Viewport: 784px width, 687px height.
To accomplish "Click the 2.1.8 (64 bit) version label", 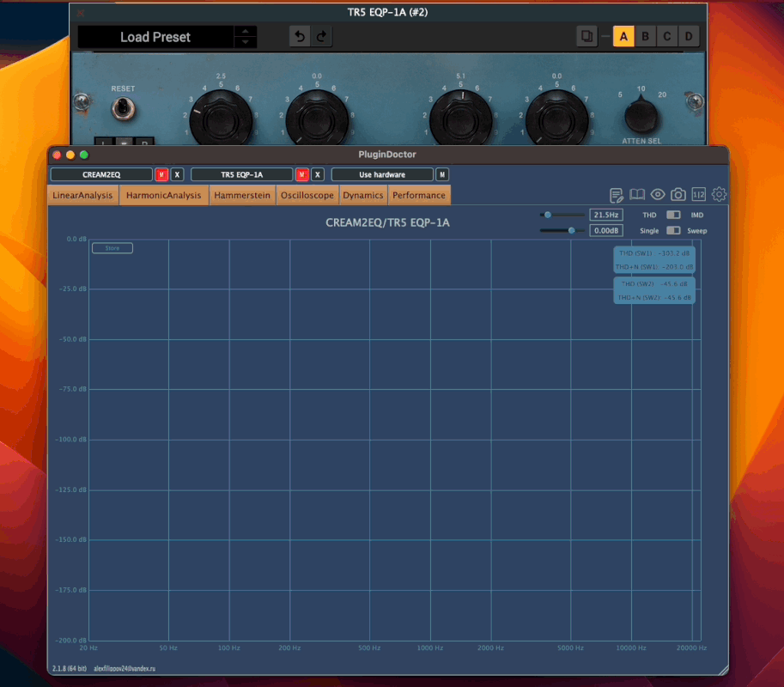I will [x=70, y=668].
